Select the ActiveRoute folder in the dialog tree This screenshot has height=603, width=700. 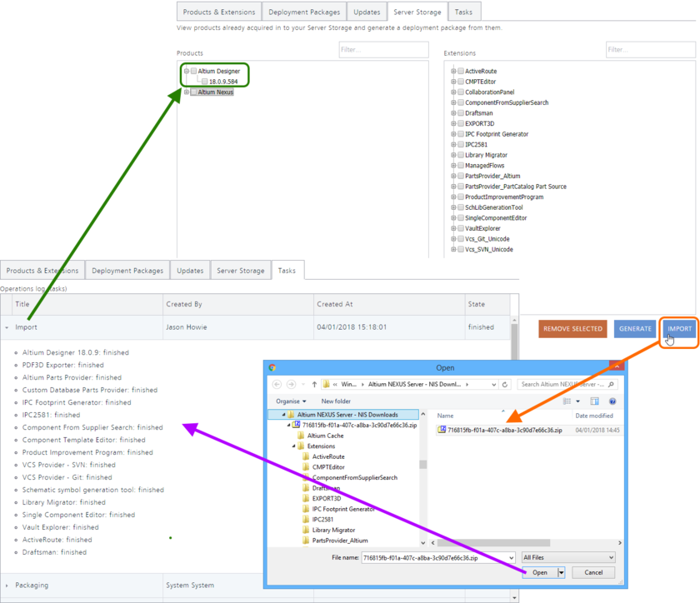pyautogui.click(x=328, y=456)
